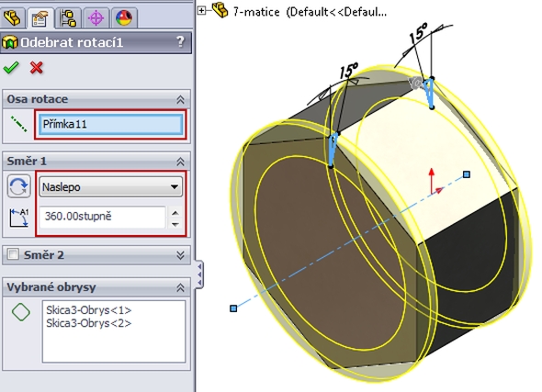
Task: Select the 7-matice tree item label
Action: [x=310, y=12]
